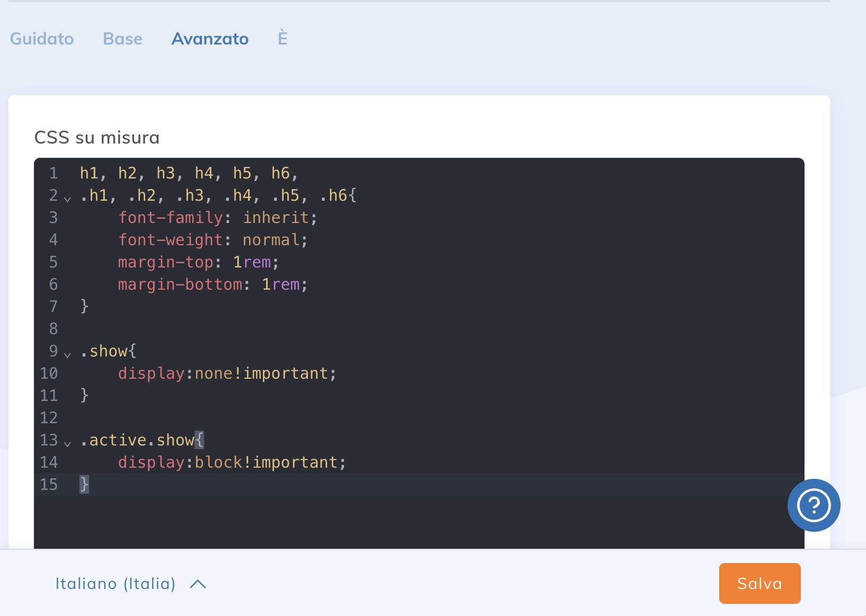Open the Italiano (Italia) language selector
This screenshot has width=866, height=616.
pyautogui.click(x=130, y=584)
